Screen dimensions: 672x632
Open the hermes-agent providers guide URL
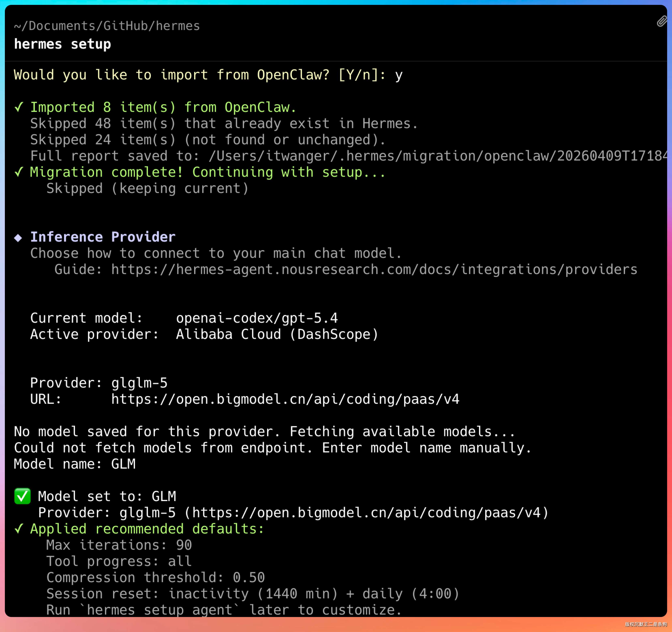[x=374, y=270]
